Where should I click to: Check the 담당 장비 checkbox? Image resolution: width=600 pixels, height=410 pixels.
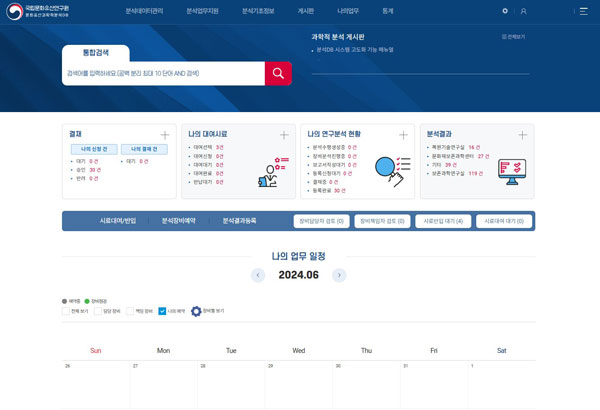98,311
